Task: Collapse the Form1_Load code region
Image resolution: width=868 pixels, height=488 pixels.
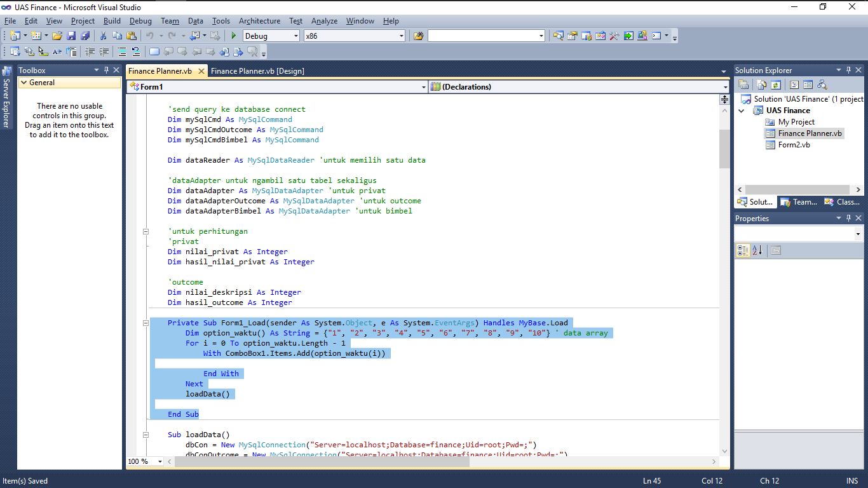Action: coord(146,323)
